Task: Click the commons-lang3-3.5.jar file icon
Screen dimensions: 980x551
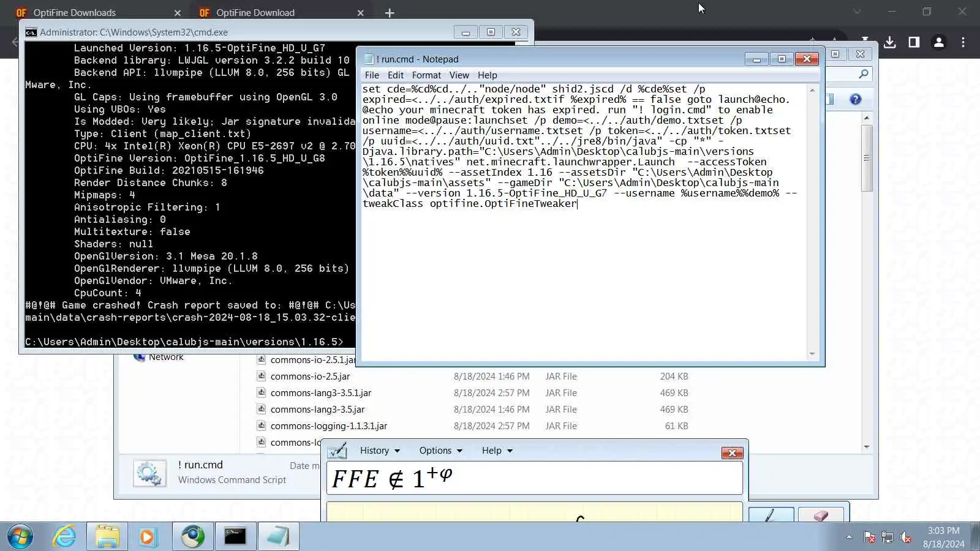Action: point(262,410)
